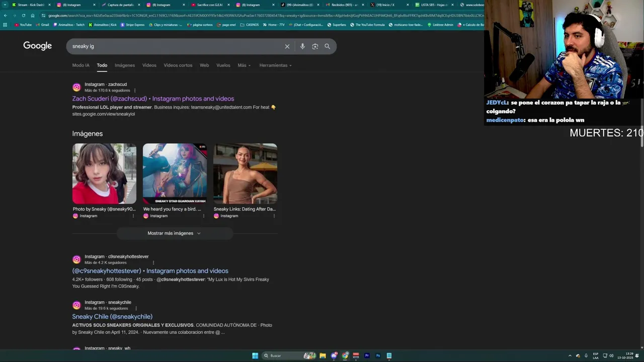
Task: Click into the 'sneaky ig' search field
Action: click(x=176, y=46)
